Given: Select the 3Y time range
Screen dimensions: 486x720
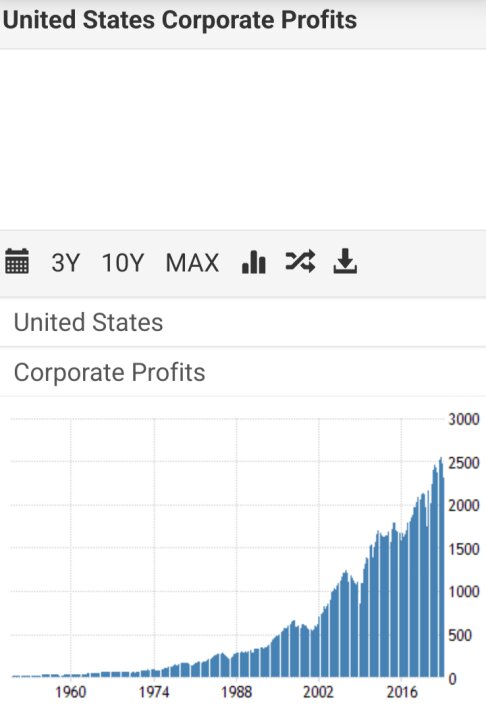Looking at the screenshot, I should coord(65,263).
